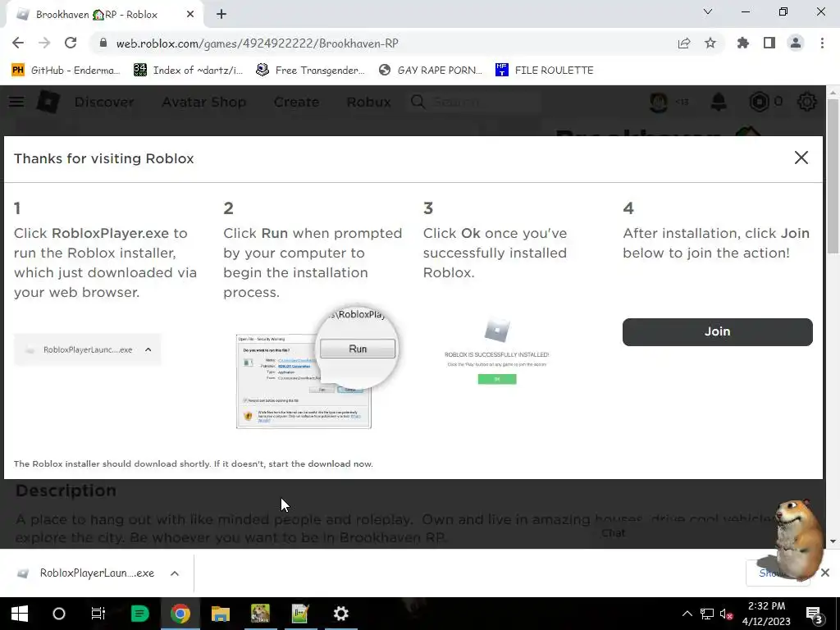The width and height of the screenshot is (840, 630).
Task: Toggle the Chrome side panel icon
Action: point(769,43)
